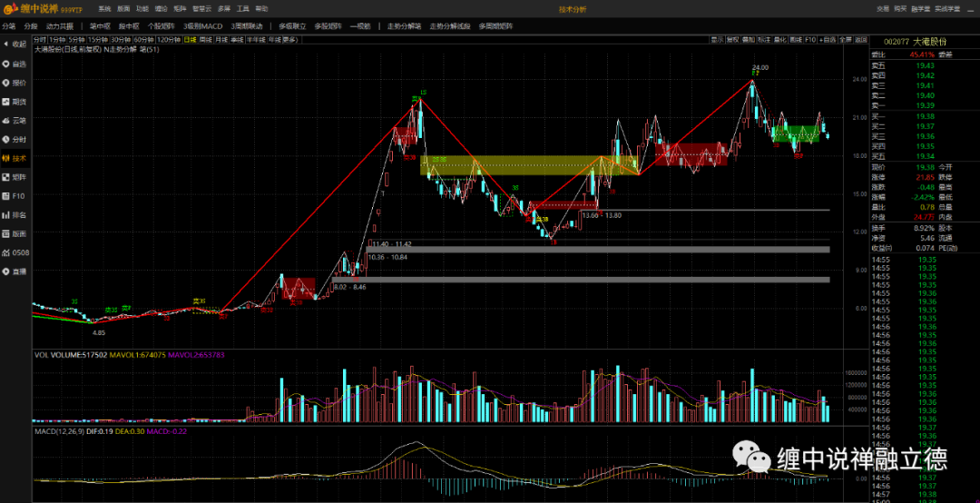Select 分笔 toolbar item

pos(9,26)
